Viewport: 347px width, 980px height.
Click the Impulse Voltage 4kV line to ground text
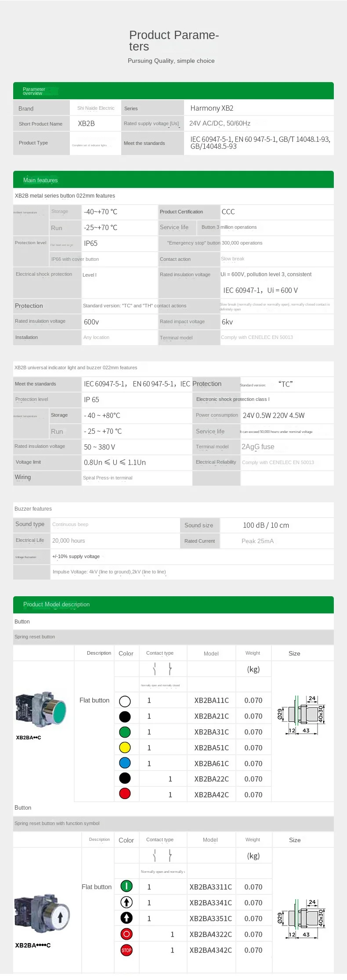[x=109, y=572]
